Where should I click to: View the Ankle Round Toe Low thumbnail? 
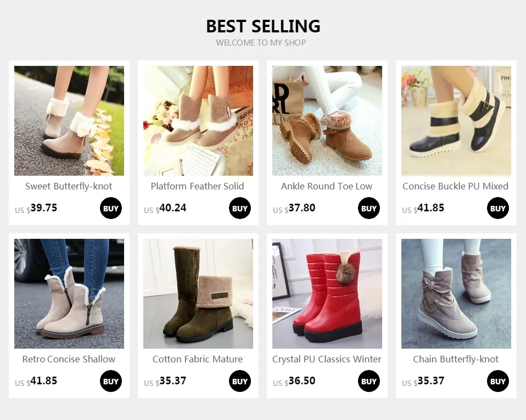[x=327, y=121]
